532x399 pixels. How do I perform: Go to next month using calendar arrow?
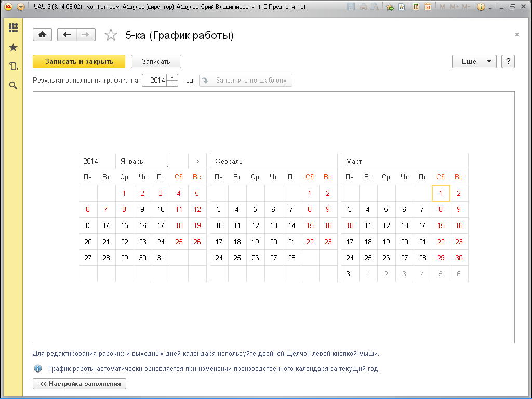pyautogui.click(x=197, y=162)
